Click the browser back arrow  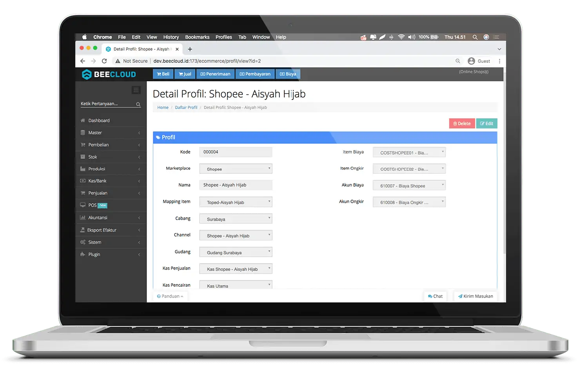click(82, 61)
